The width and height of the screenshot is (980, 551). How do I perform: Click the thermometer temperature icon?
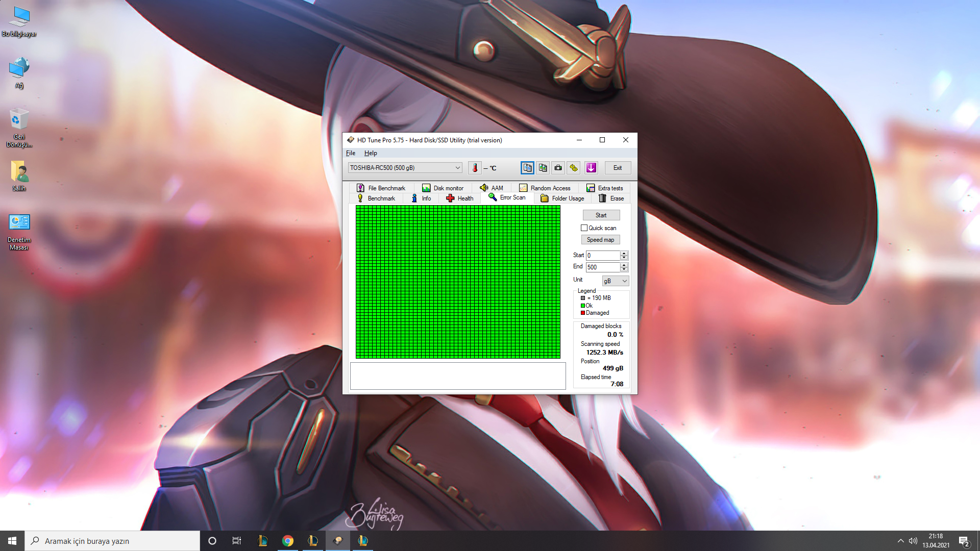pyautogui.click(x=475, y=168)
